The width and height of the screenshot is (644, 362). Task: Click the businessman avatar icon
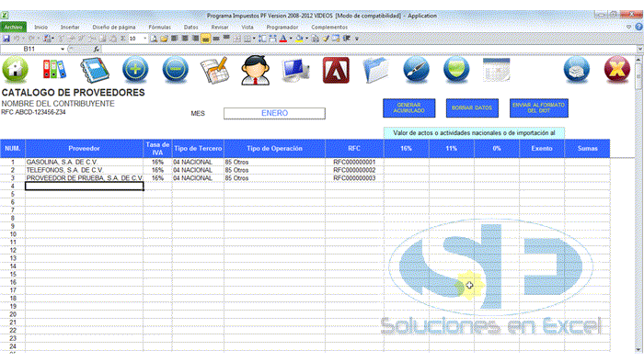pyautogui.click(x=256, y=70)
